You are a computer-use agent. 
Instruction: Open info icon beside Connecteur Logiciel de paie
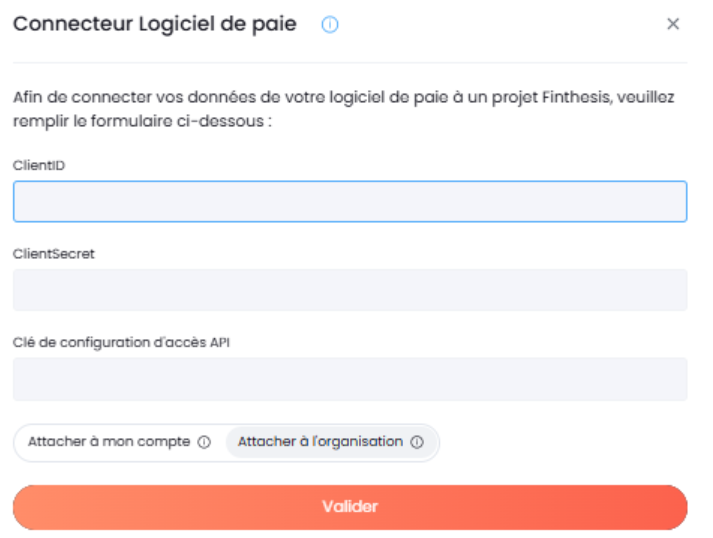330,25
